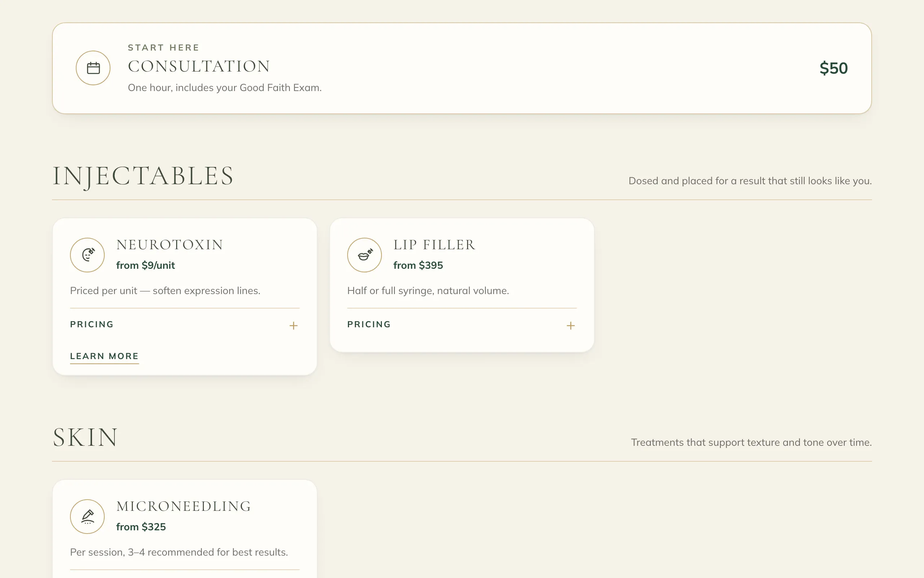Screen dimensions: 924x578
Task: Click the CONSULTATION heading
Action: 199,66
